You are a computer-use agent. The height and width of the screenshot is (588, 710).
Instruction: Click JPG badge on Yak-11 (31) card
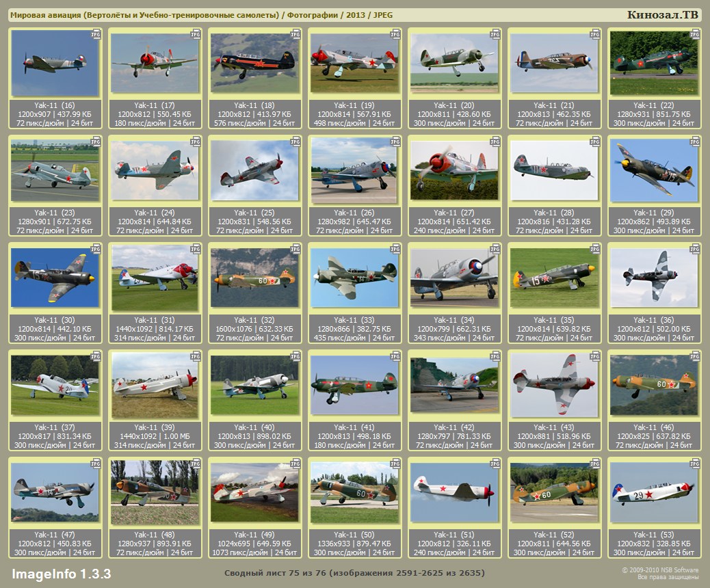pyautogui.click(x=196, y=249)
